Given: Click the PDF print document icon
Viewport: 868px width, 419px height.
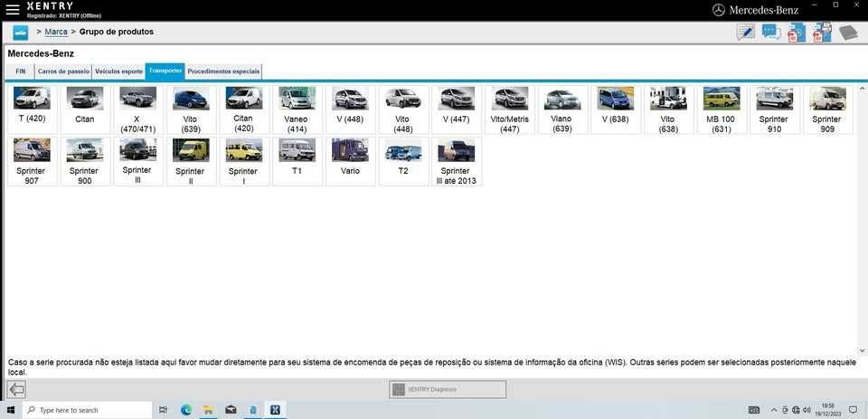Looking at the screenshot, I should (x=822, y=33).
